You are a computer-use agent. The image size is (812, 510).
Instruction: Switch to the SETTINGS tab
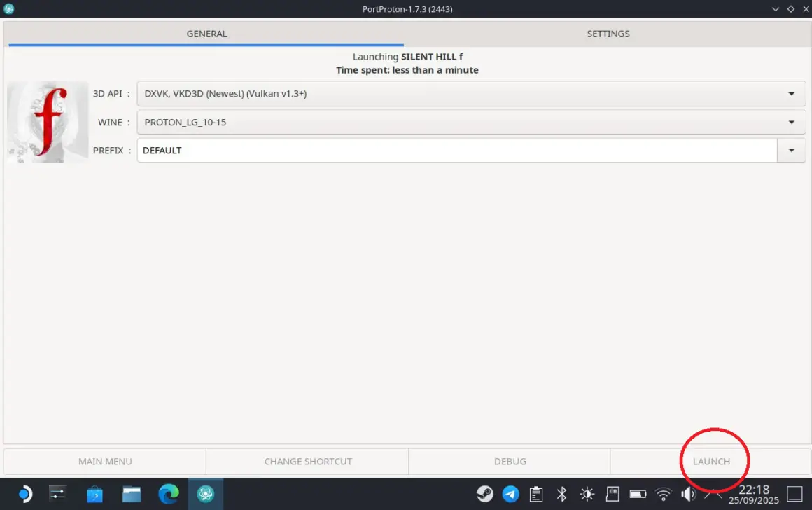(608, 34)
